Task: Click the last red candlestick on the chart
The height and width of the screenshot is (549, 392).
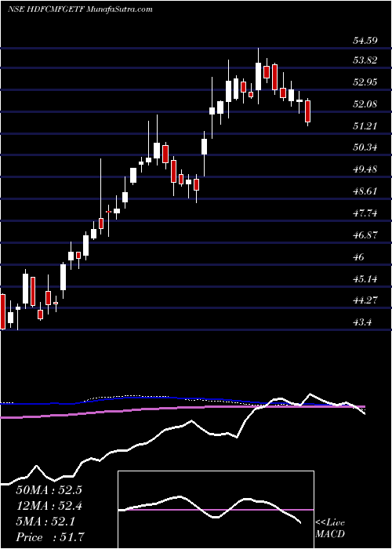Action: point(307,112)
